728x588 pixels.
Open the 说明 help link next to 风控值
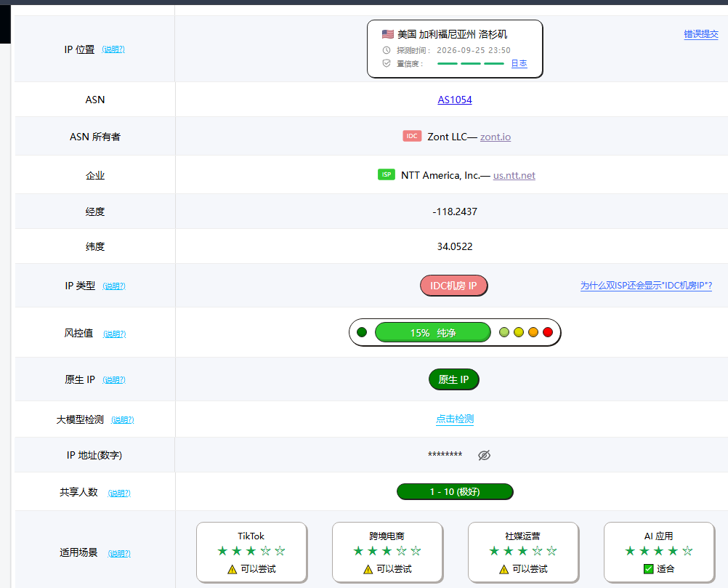pos(115,334)
